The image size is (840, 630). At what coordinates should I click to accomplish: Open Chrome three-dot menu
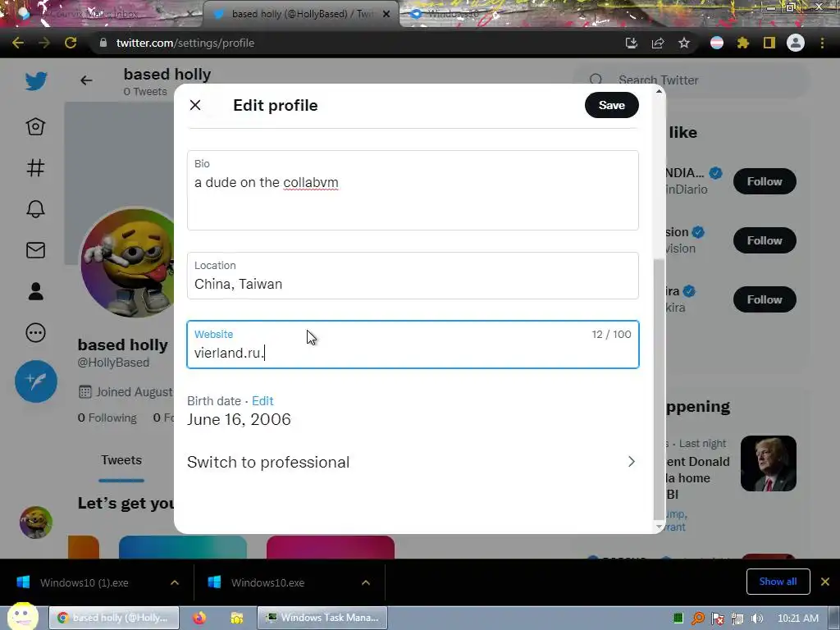click(x=822, y=43)
